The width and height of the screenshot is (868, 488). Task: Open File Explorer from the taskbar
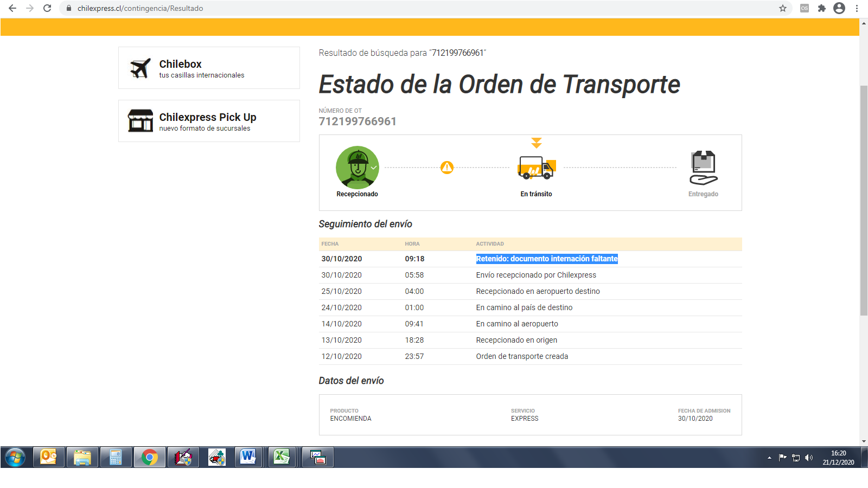(82, 457)
